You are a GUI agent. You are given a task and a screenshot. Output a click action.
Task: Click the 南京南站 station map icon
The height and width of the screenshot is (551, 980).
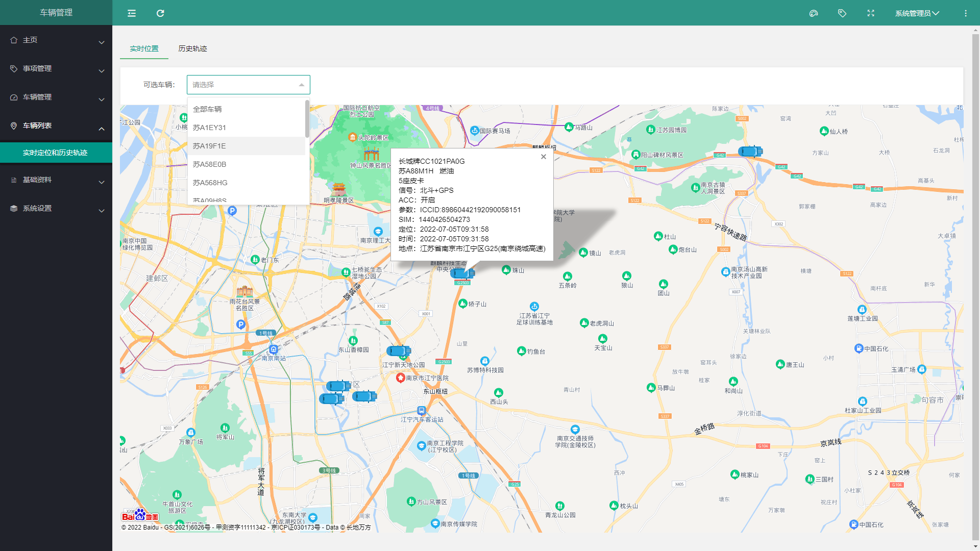(x=274, y=349)
